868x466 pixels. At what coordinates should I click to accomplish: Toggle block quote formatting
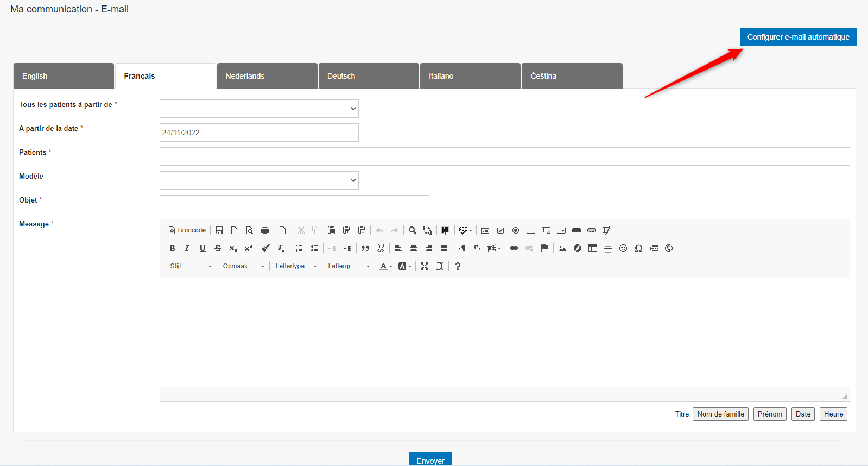coord(365,248)
